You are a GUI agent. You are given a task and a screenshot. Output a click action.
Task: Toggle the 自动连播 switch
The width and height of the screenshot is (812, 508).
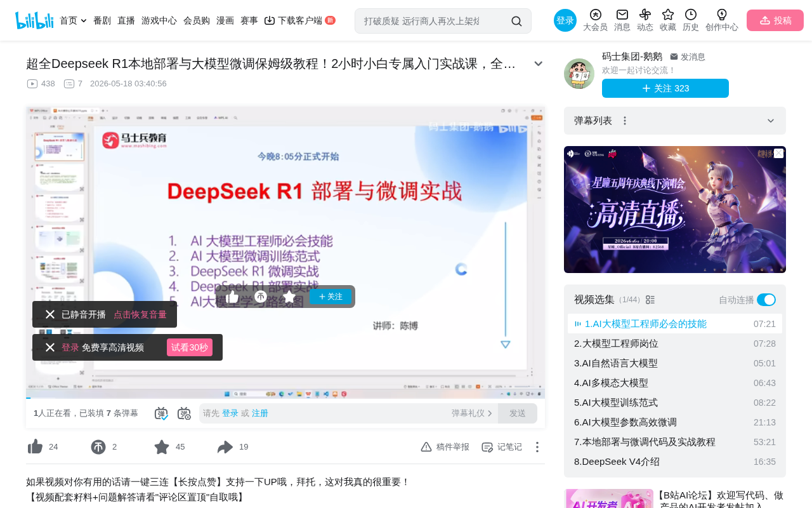pyautogui.click(x=766, y=300)
